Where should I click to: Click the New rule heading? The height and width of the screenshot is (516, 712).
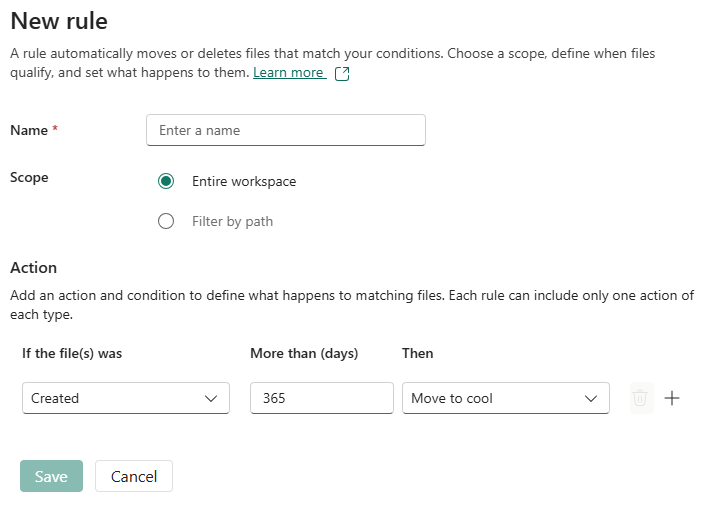59,21
